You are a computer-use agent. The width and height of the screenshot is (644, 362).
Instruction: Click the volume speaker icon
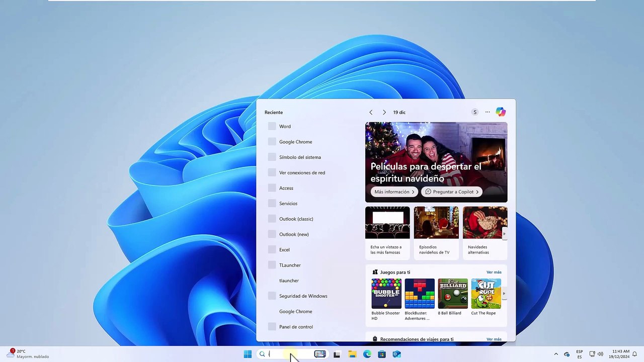(x=600, y=354)
